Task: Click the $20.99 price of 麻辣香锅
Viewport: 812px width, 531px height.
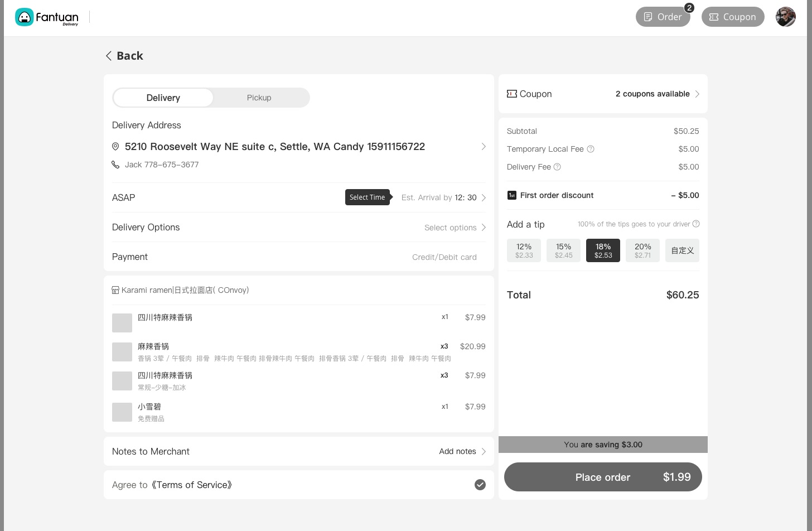Action: pos(473,346)
